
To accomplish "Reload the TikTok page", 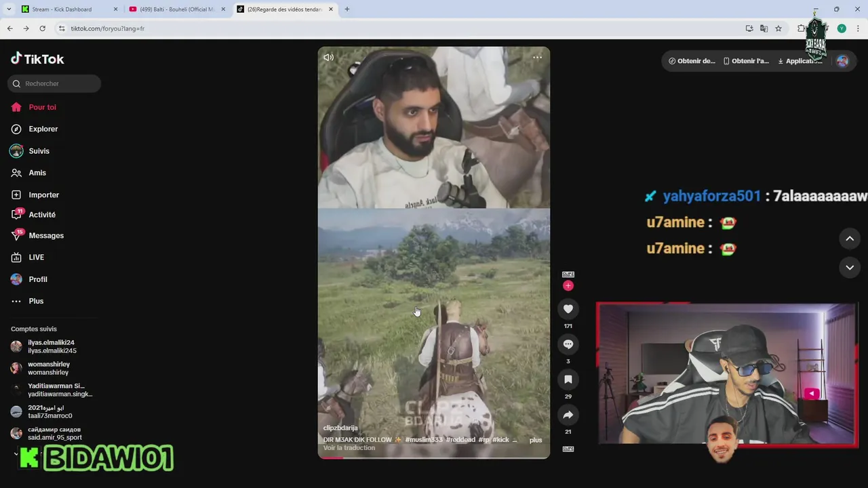I will (x=42, y=28).
